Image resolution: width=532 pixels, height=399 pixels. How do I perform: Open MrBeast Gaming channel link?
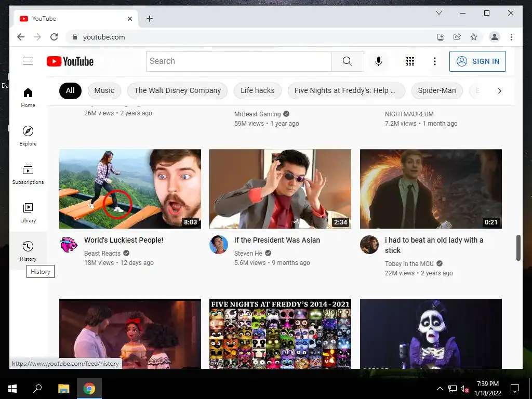click(x=258, y=114)
